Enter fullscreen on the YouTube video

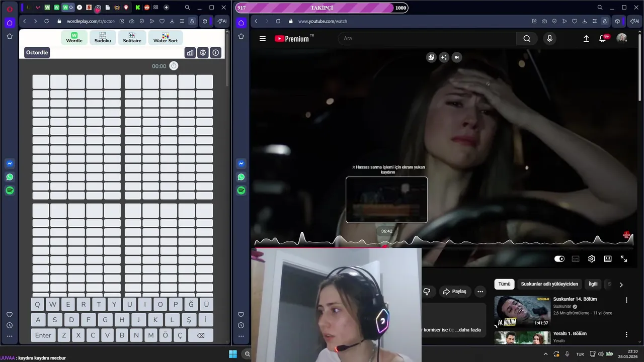(624, 259)
